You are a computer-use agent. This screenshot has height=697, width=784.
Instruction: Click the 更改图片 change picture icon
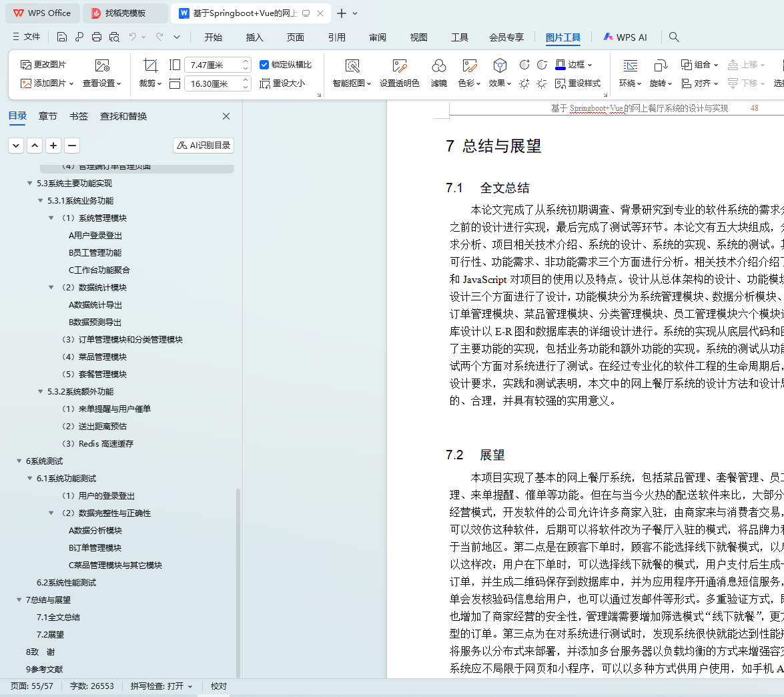coord(25,65)
